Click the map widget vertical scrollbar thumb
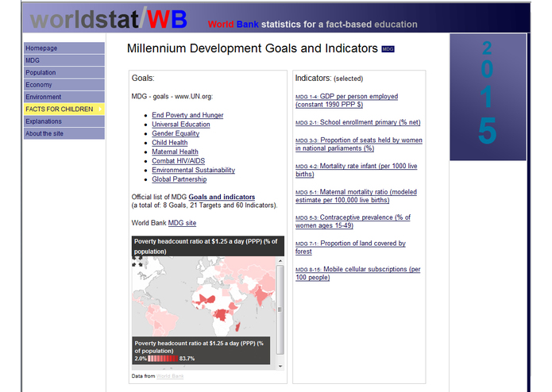552x392 pixels. click(280, 309)
